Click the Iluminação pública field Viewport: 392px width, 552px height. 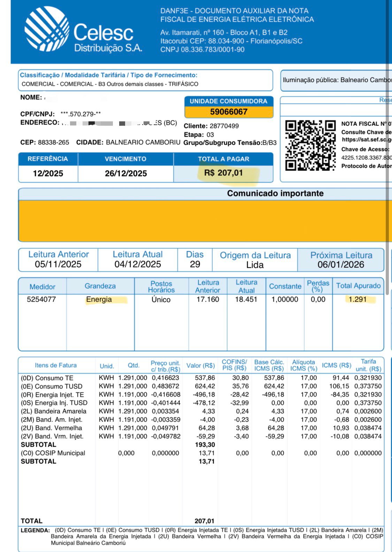tap(336, 80)
